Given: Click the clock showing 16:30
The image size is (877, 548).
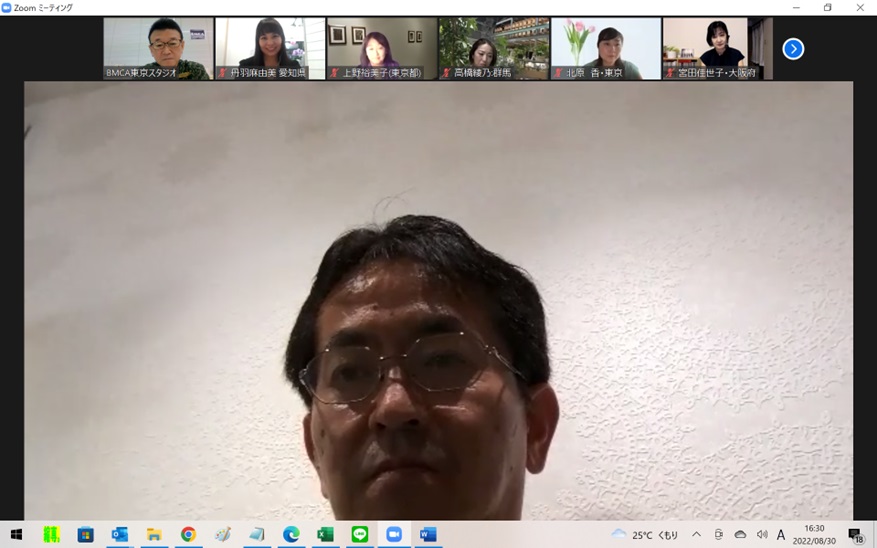Looking at the screenshot, I should (816, 535).
